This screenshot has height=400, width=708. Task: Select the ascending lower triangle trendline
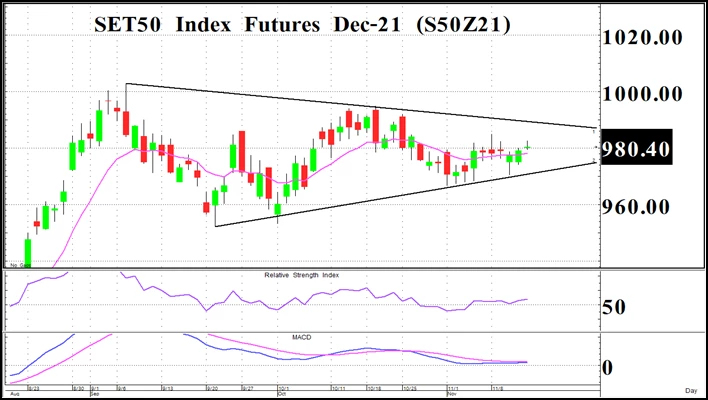(406, 194)
